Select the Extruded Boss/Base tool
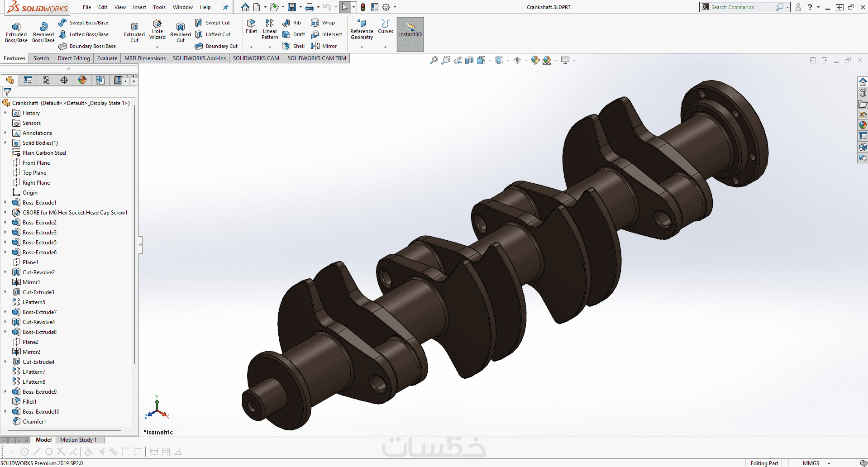Screen dimensions: 868x467 tap(16, 33)
